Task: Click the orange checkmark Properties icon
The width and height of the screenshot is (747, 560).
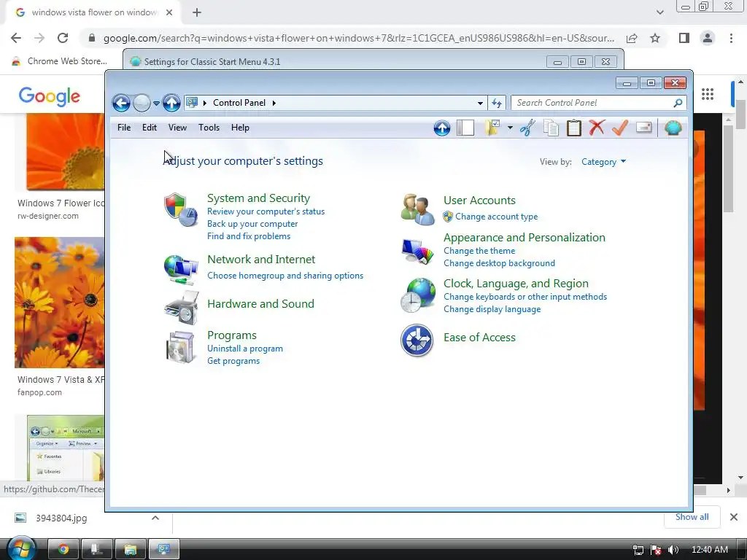Action: [x=620, y=127]
